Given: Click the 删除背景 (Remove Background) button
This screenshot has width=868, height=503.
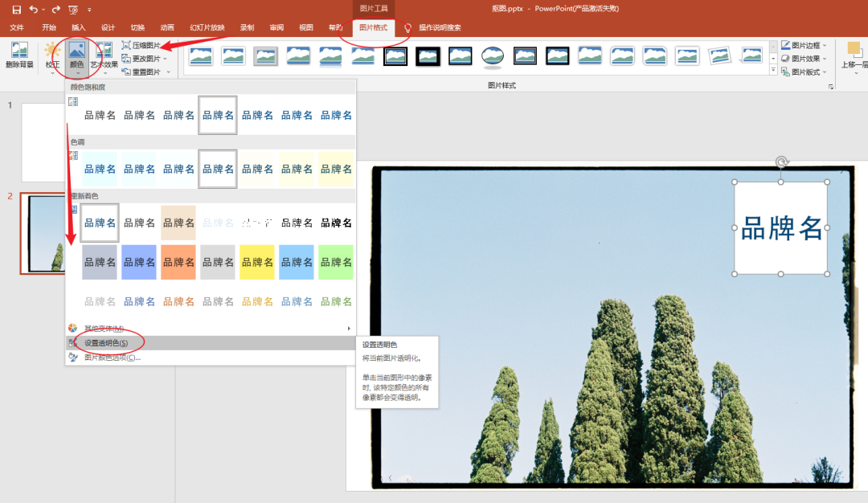Looking at the screenshot, I should (19, 55).
